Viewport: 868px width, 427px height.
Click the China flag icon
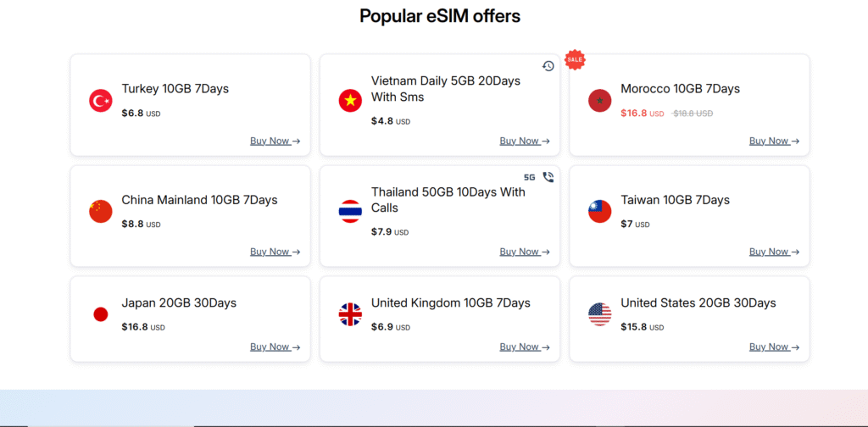[x=101, y=211]
